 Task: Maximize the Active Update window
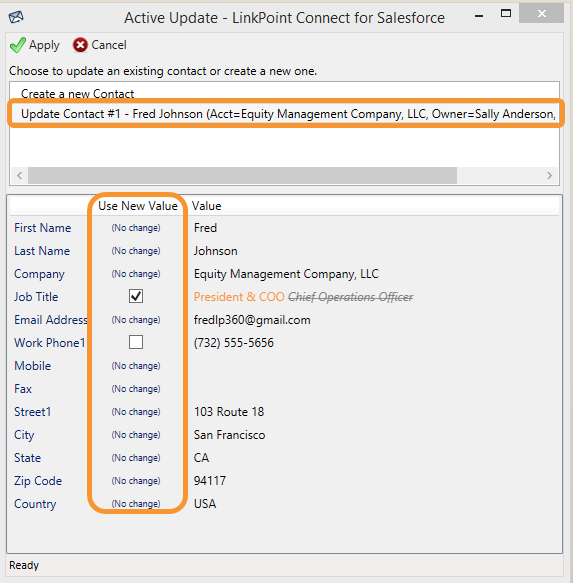click(506, 14)
